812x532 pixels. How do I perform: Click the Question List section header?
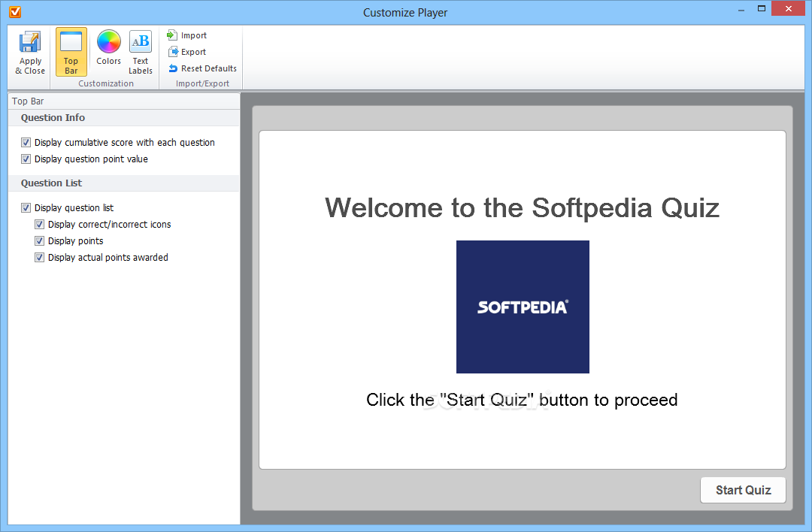tap(124, 183)
